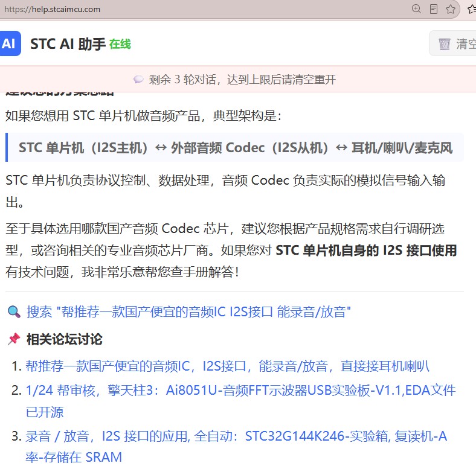Open forum link 录音/放音 STC32G144K246-实验箱

(236, 447)
